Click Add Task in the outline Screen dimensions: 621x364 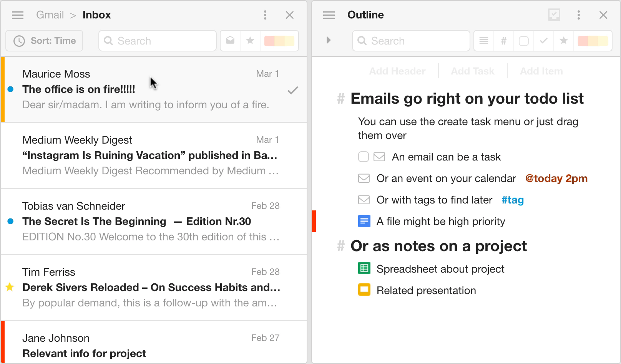473,71
